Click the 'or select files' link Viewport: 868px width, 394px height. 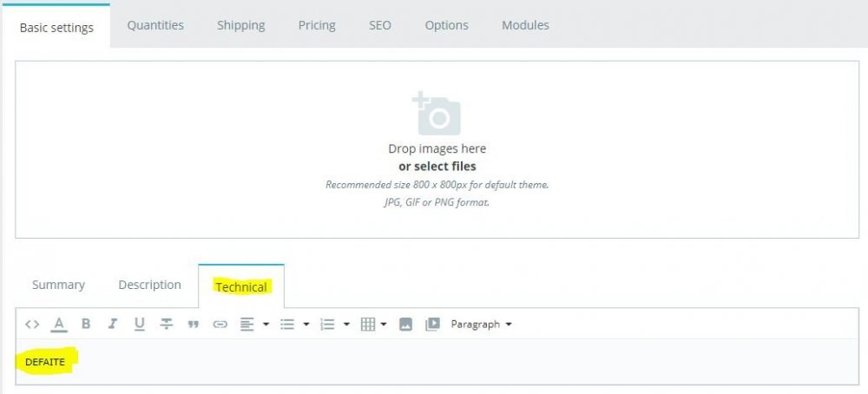coord(437,167)
